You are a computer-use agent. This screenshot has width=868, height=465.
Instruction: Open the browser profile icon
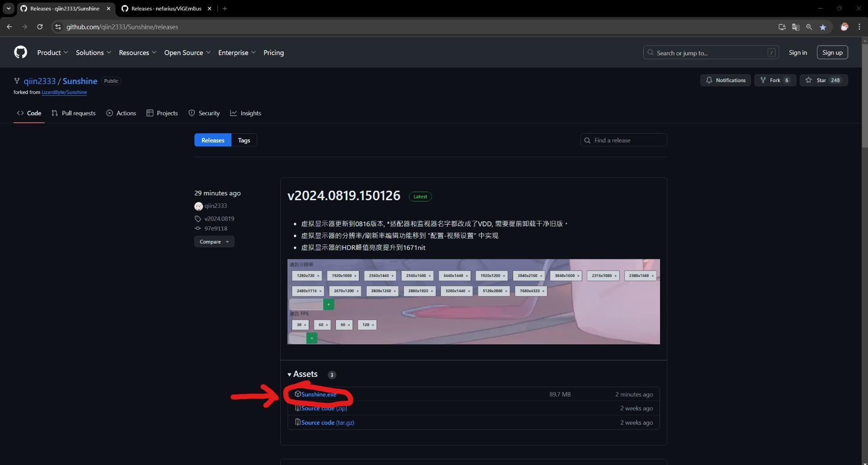[844, 27]
